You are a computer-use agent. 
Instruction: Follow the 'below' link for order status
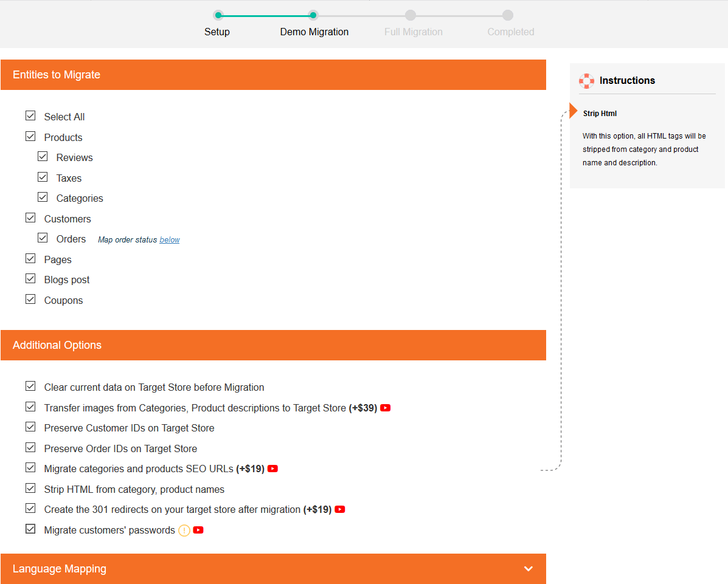point(170,240)
